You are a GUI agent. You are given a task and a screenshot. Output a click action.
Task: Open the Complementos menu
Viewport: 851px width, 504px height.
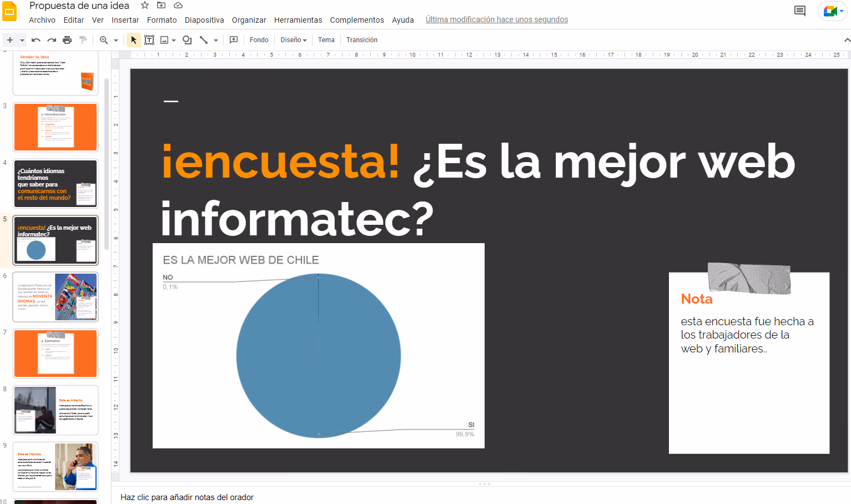point(357,20)
